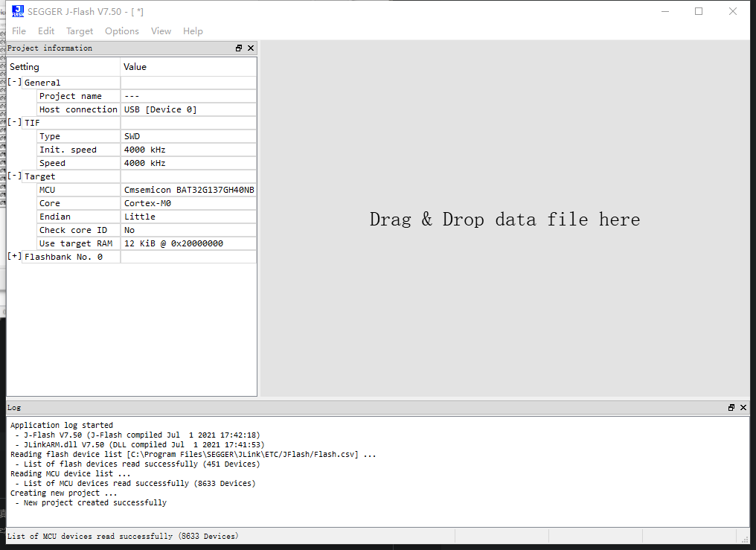Expand the Flashbank No. 0 section
The width and height of the screenshot is (756, 550).
(14, 257)
